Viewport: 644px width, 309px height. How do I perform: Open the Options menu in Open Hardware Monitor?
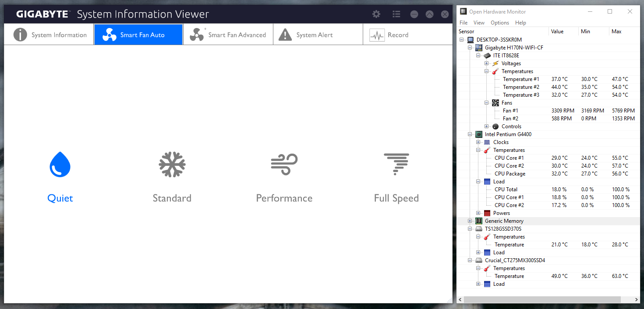[x=499, y=23]
